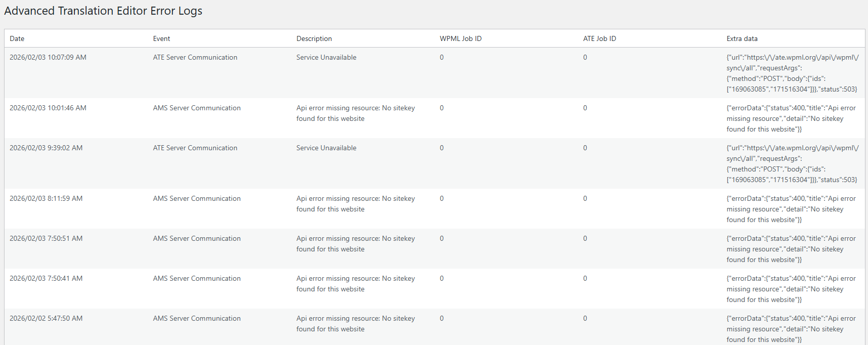Click Service Unavailable in the 9:39:02 AM row
The height and width of the screenshot is (345, 868).
326,148
